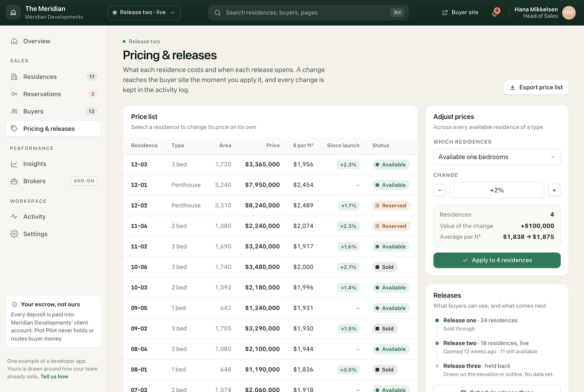Open Buyers in the sidebar
584x392 pixels.
click(x=54, y=111)
